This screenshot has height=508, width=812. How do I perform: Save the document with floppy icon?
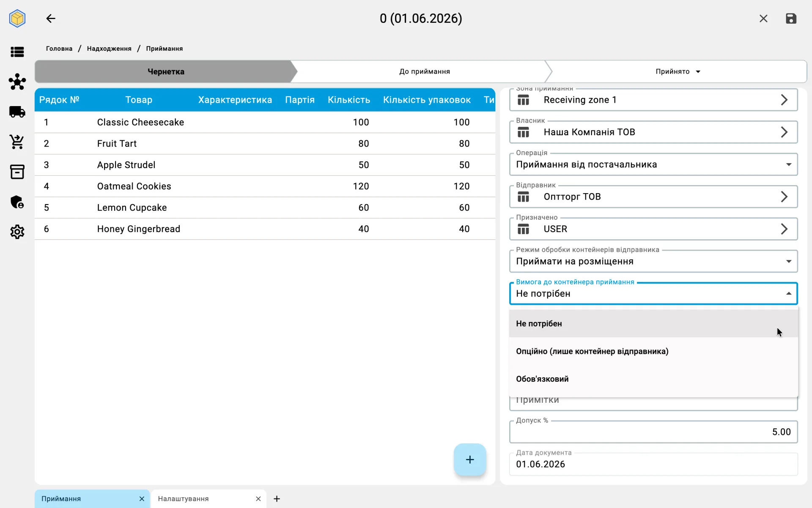pos(791,19)
